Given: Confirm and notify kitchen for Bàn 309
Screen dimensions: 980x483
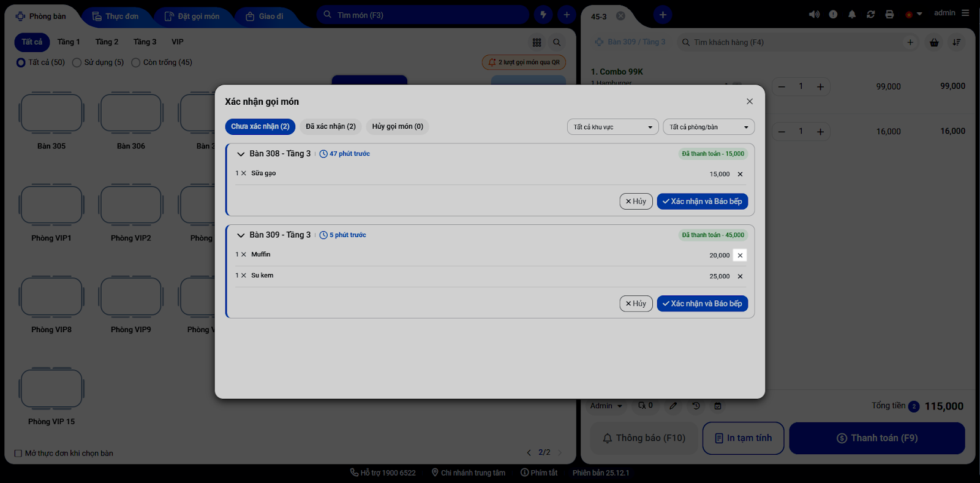Looking at the screenshot, I should coord(702,304).
